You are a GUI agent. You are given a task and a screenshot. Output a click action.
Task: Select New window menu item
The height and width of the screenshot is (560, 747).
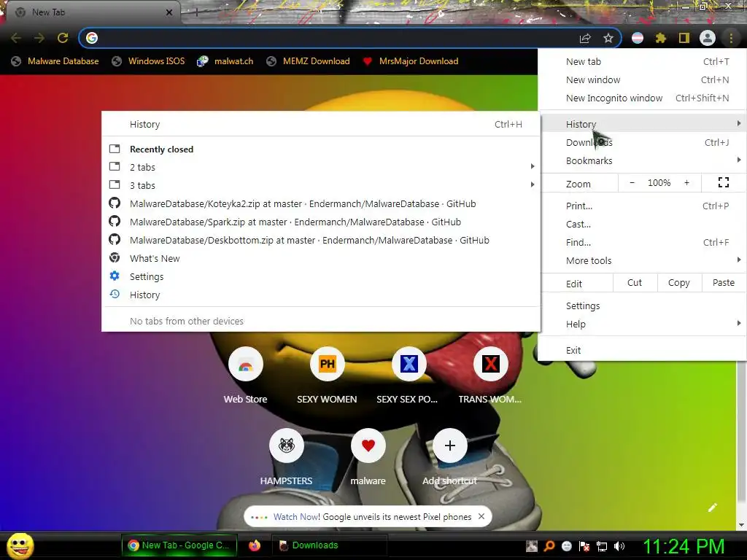pyautogui.click(x=643, y=80)
